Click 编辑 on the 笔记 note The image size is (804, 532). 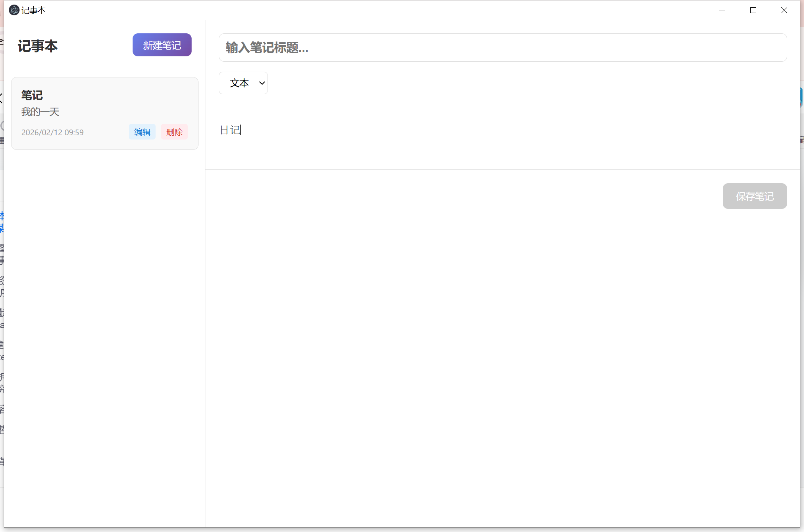[x=142, y=132]
